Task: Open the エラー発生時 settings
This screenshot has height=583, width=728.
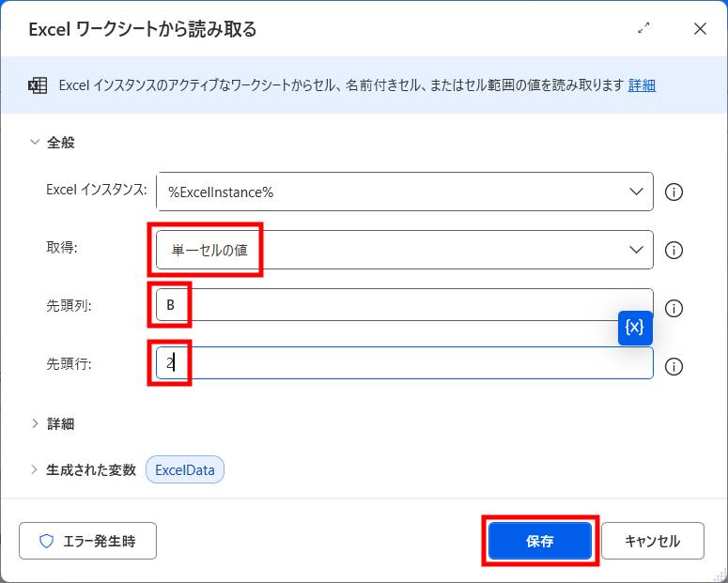Action: pos(87,541)
